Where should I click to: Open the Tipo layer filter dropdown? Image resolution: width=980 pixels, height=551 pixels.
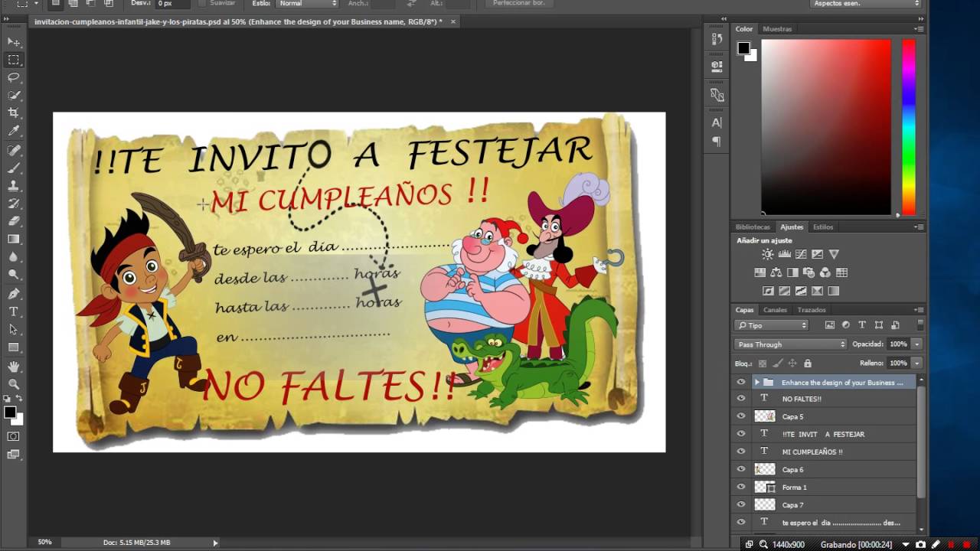pos(773,325)
